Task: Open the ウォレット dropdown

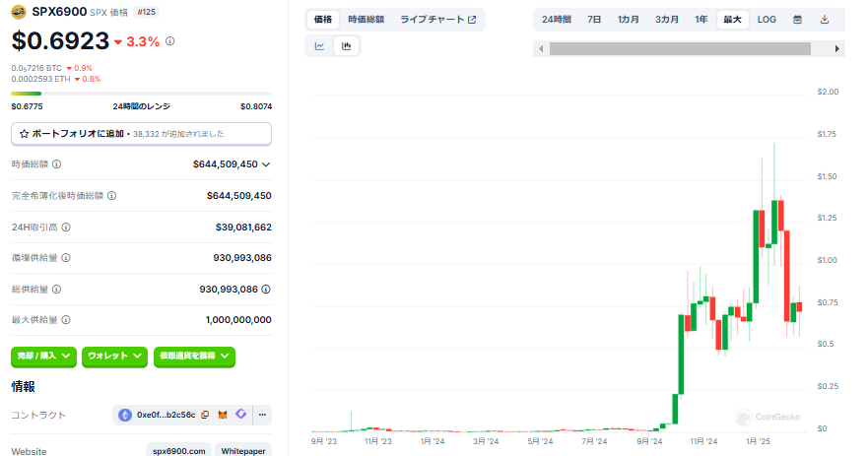Action: (x=114, y=356)
